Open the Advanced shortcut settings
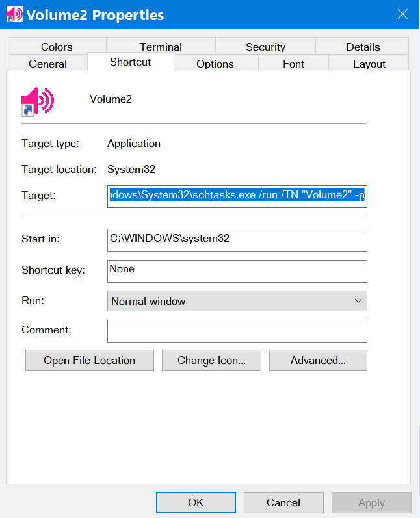The width and height of the screenshot is (420, 518). coord(318,361)
